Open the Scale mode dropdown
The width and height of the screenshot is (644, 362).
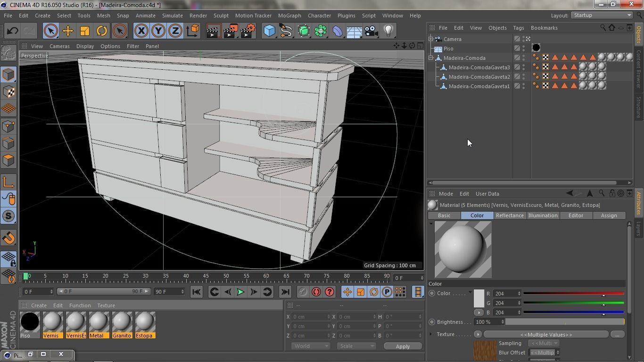[356, 346]
